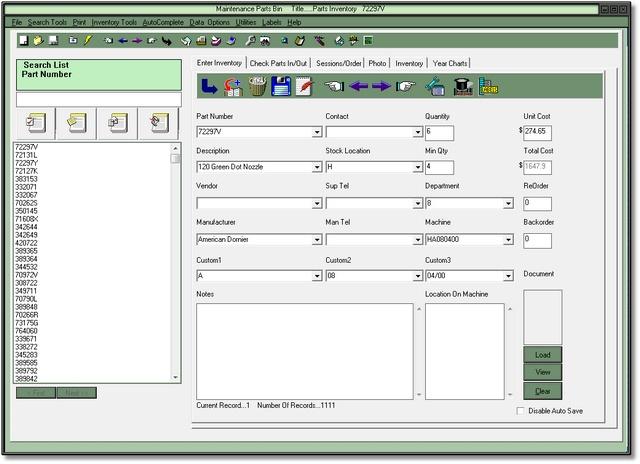Open the File menu
Image resolution: width=640 pixels, height=464 pixels.
(17, 22)
